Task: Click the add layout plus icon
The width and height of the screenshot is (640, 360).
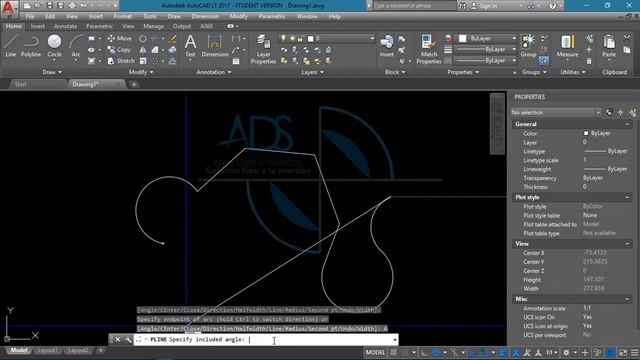Action: (x=100, y=350)
